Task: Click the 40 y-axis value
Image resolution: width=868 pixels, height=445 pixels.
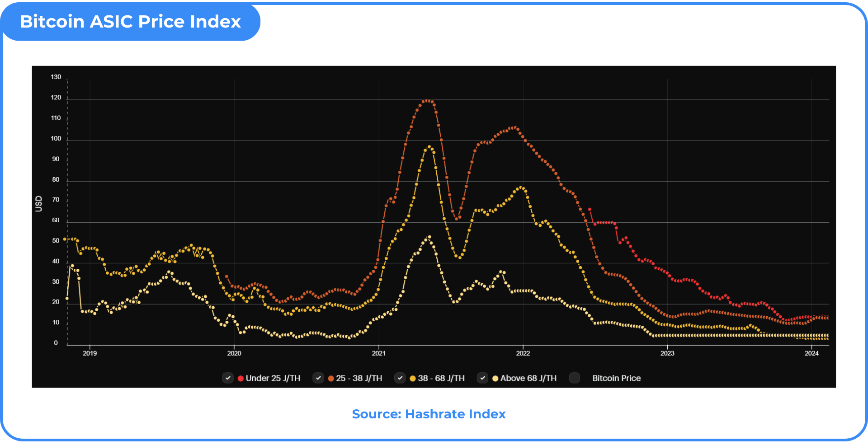Action: [56, 261]
